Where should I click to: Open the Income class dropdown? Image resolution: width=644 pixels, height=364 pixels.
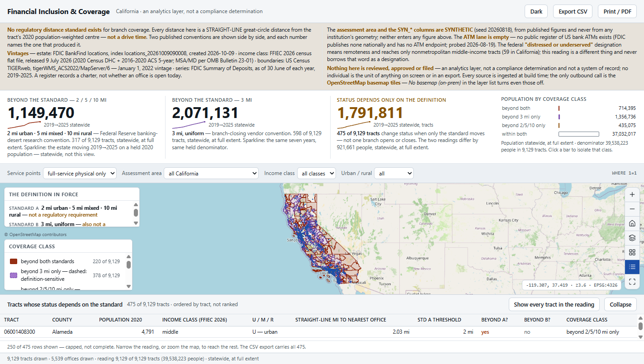[x=317, y=173]
